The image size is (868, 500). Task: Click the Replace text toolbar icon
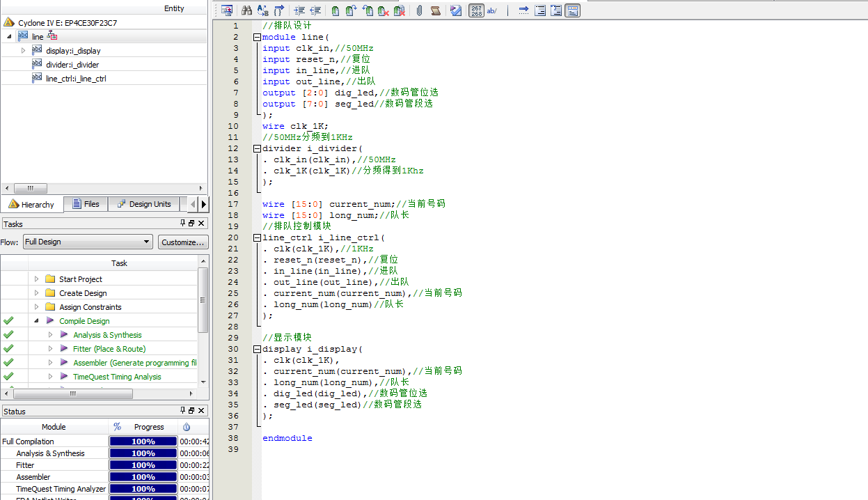[262, 10]
